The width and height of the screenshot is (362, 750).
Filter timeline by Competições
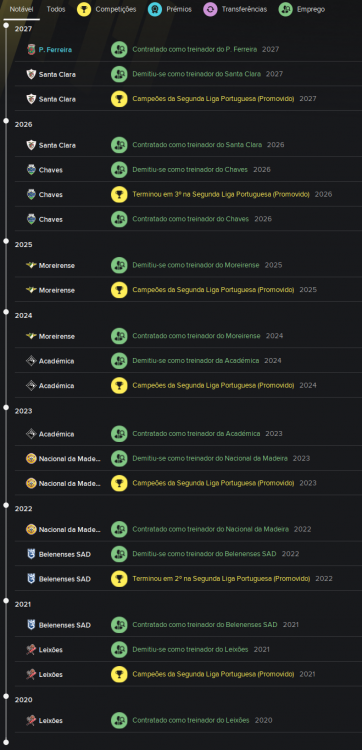click(107, 10)
